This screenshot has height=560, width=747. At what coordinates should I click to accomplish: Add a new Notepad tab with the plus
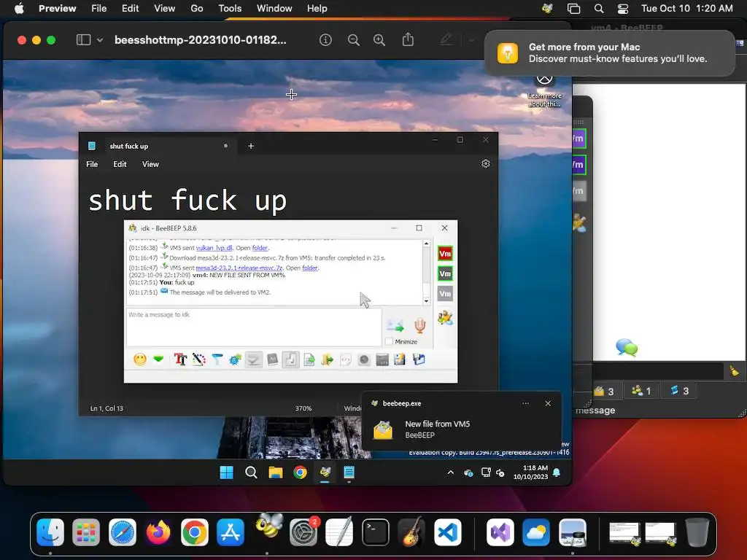(x=251, y=146)
